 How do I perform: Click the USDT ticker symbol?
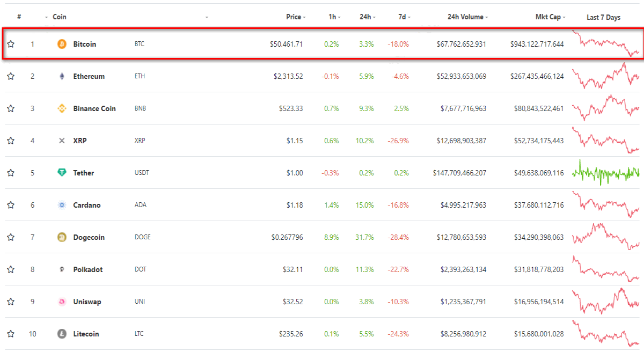click(x=142, y=173)
